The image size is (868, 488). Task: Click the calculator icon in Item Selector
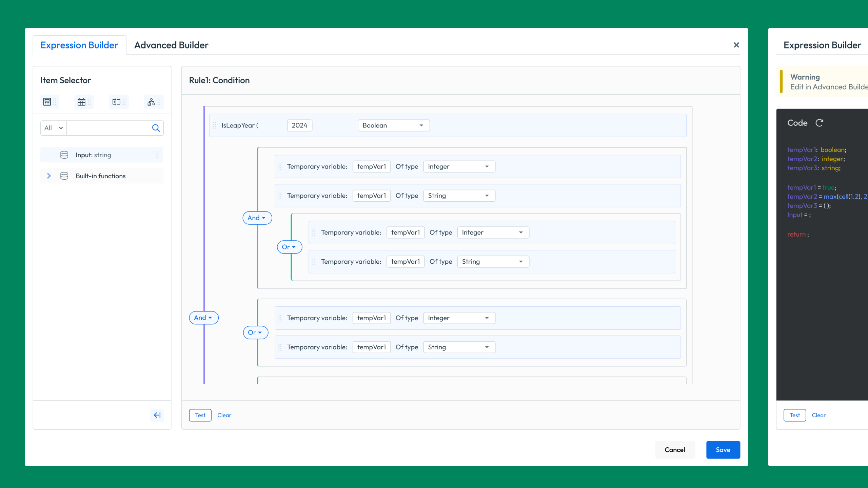click(x=47, y=102)
